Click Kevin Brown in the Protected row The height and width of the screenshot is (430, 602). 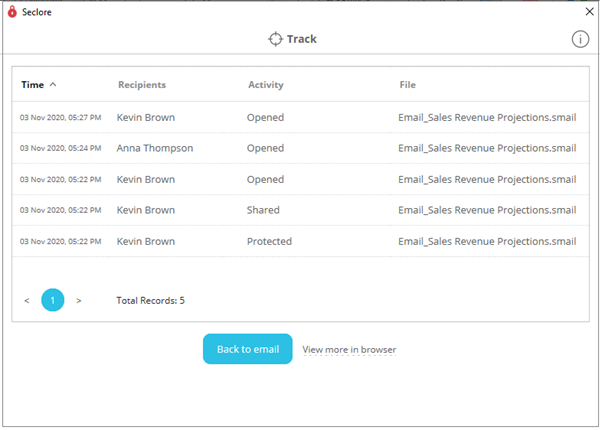146,241
